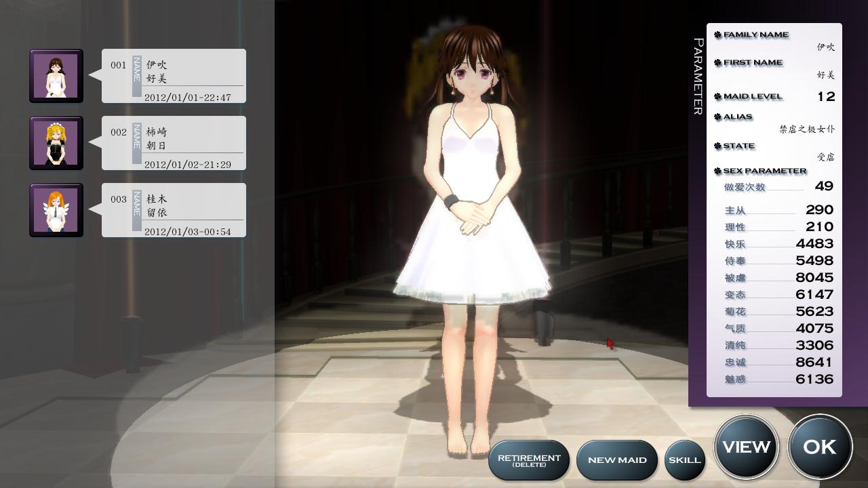Click the STATE label
Image resolution: width=868 pixels, height=488 pixels.
point(739,146)
